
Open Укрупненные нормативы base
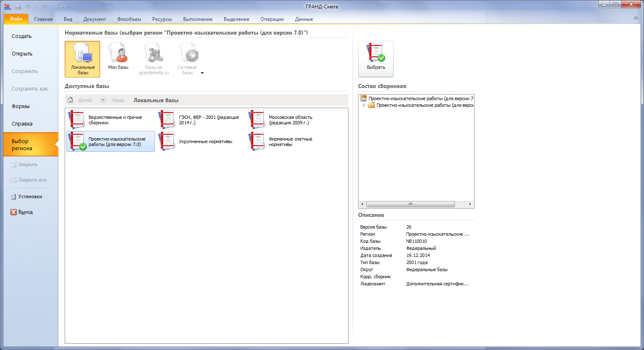(x=200, y=141)
